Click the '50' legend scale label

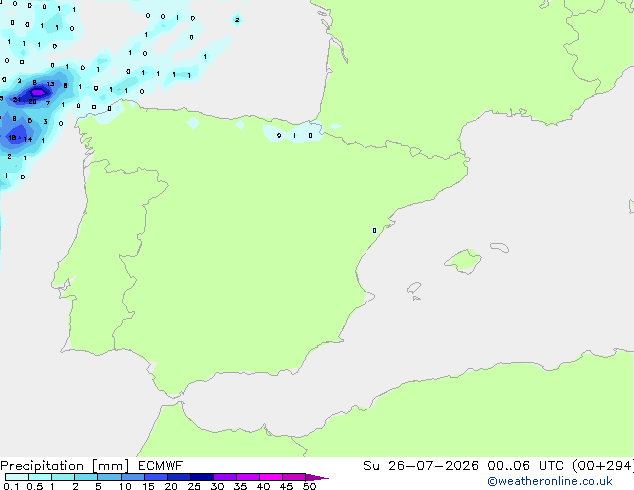(309, 486)
